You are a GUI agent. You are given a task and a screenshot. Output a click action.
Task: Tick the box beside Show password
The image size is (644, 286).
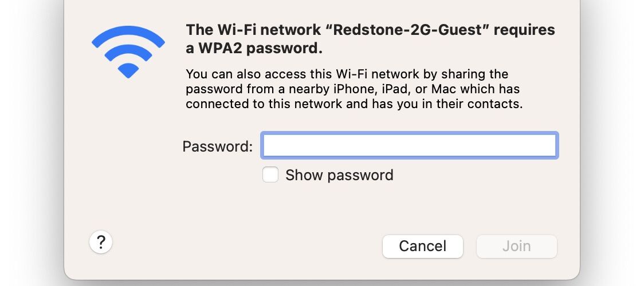pos(270,174)
